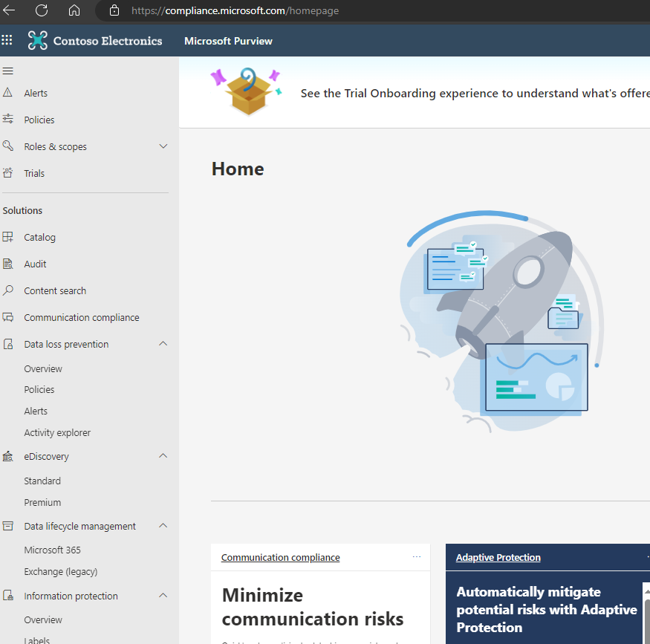Open Alerts in the top navigation
The image size is (650, 644).
pos(36,94)
